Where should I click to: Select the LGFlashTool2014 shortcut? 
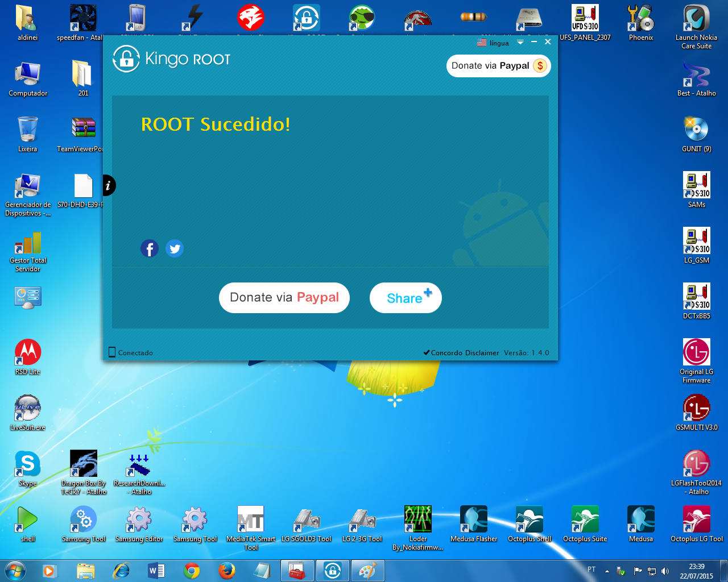coord(697,472)
